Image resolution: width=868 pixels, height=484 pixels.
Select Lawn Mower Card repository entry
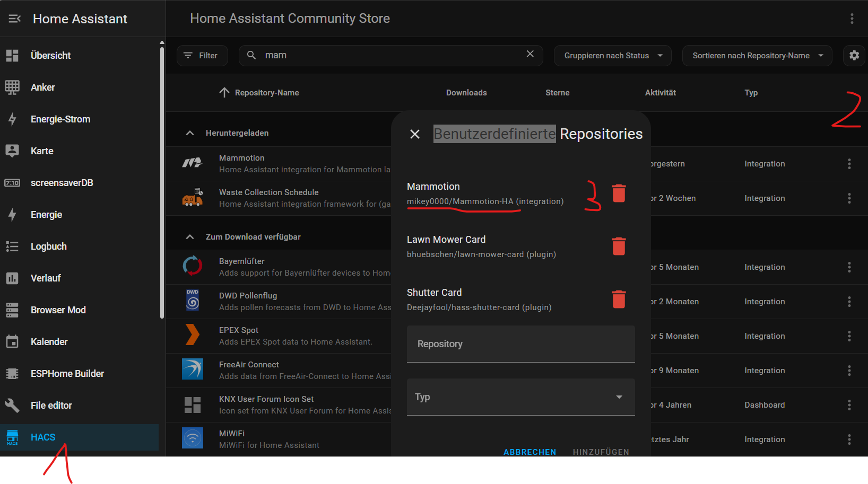point(481,247)
